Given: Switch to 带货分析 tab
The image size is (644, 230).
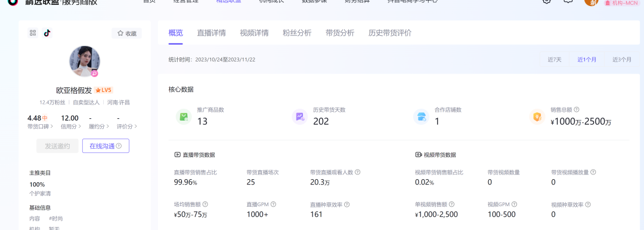Looking at the screenshot, I should click(340, 33).
